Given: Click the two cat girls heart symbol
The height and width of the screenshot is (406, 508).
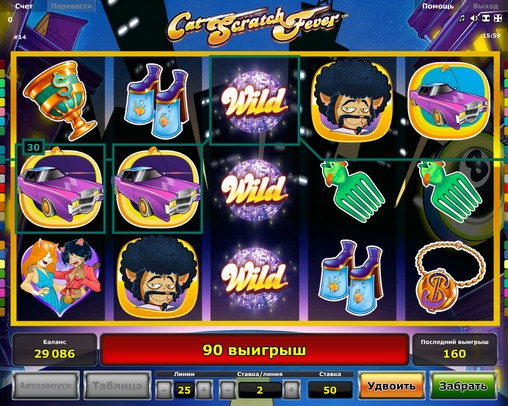Looking at the screenshot, I should click(60, 277).
